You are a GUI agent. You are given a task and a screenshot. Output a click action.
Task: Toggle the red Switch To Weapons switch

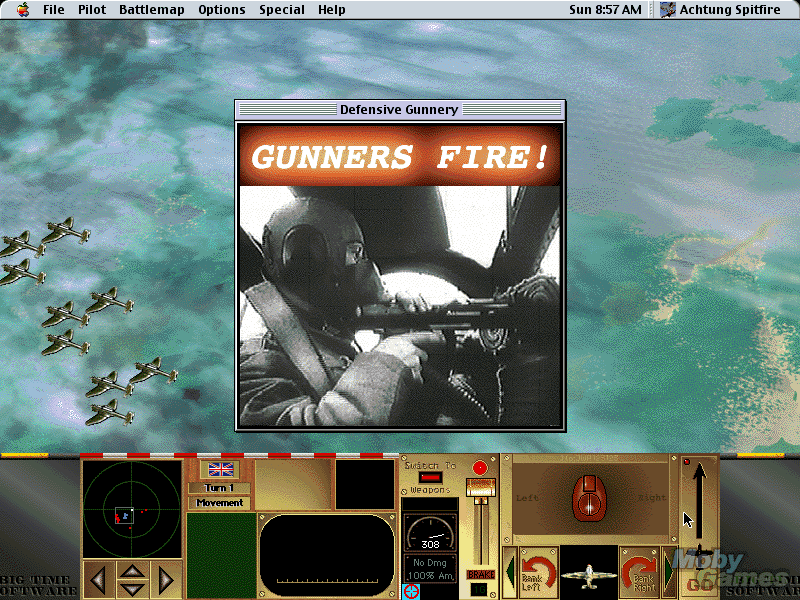click(431, 478)
